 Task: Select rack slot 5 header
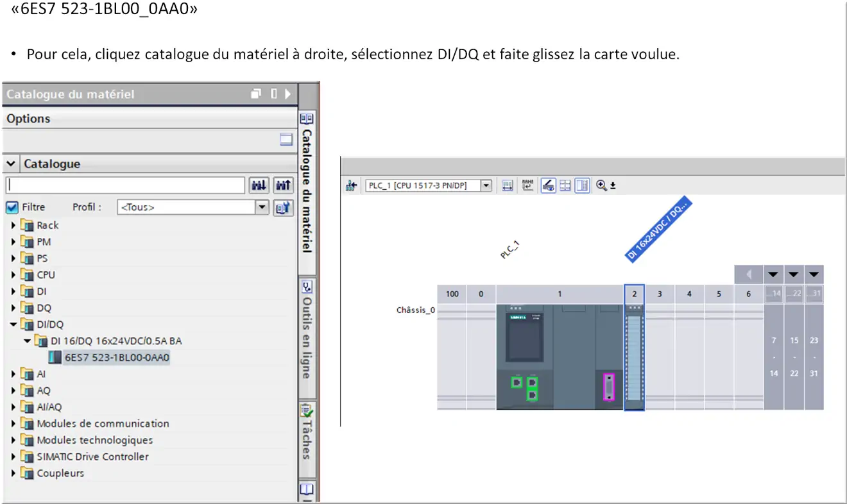719,294
